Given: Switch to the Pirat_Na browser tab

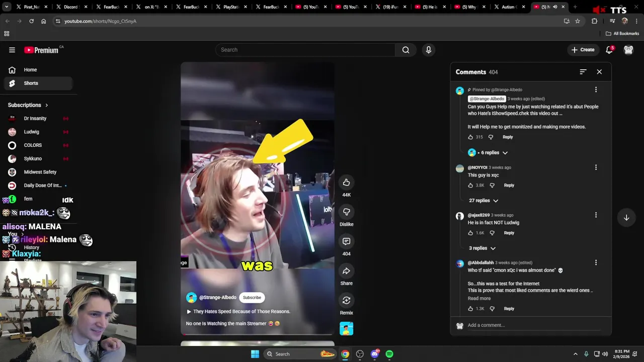Looking at the screenshot, I should pyautogui.click(x=32, y=7).
